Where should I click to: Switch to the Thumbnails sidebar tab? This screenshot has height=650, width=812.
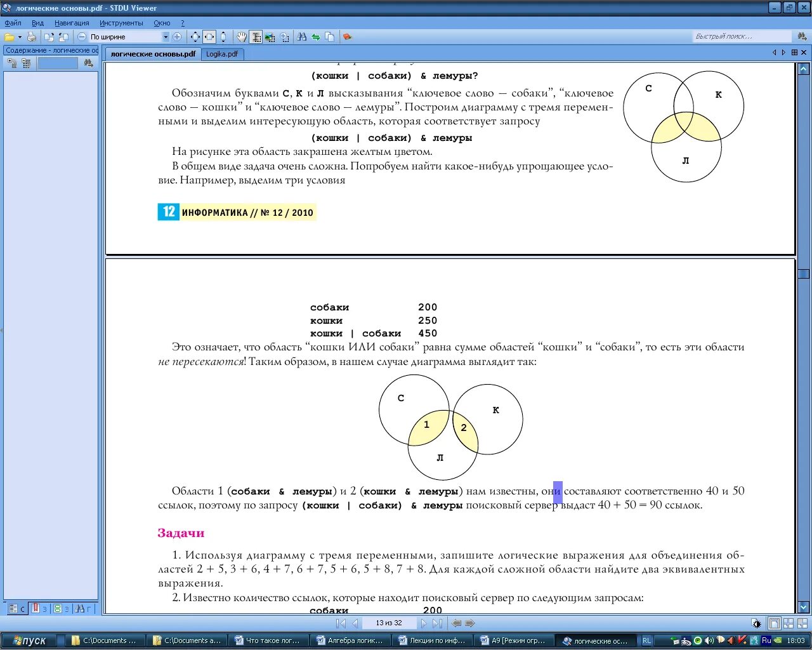click(61, 608)
